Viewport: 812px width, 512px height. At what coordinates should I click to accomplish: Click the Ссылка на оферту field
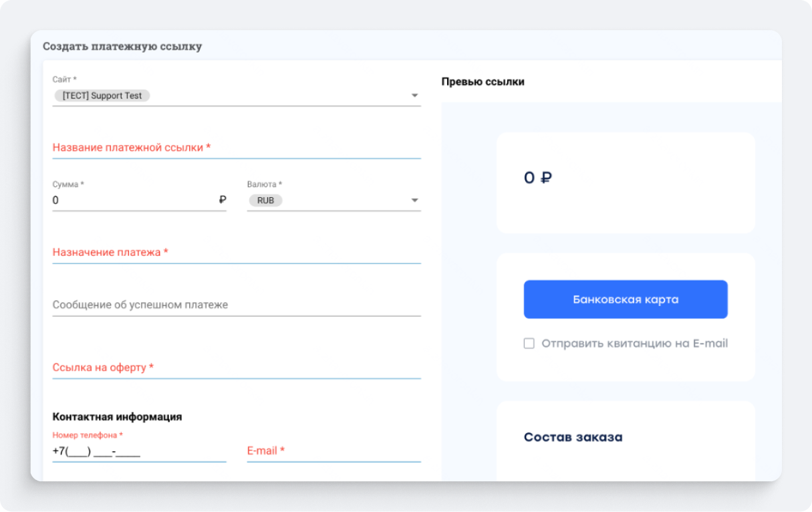click(236, 368)
